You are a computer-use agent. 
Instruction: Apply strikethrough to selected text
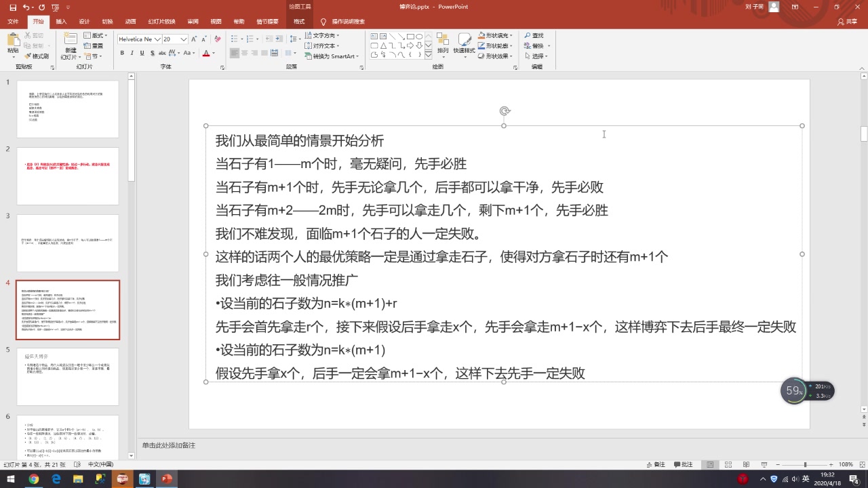151,53
